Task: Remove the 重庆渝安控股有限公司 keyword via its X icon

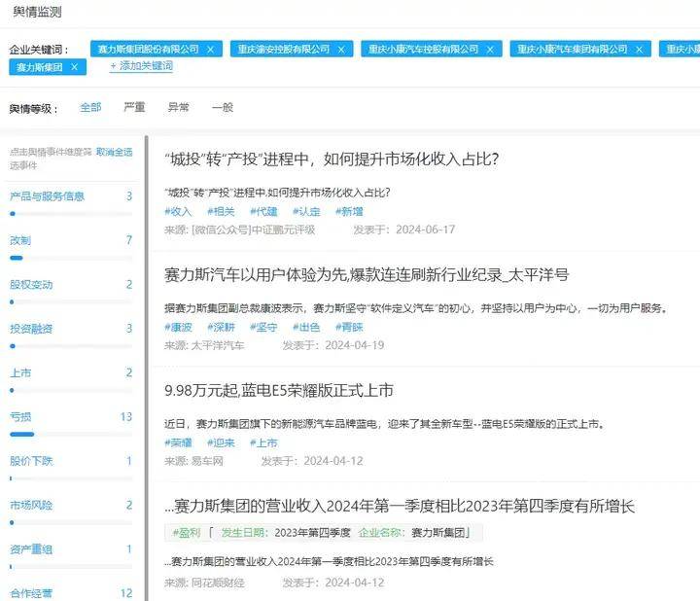Action: click(341, 50)
